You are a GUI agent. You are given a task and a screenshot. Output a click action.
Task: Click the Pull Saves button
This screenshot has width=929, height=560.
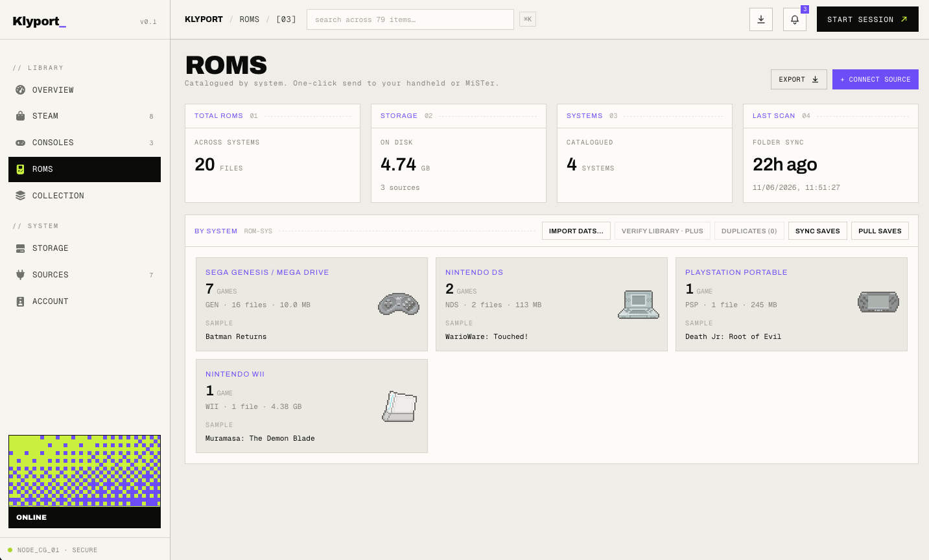pyautogui.click(x=880, y=231)
